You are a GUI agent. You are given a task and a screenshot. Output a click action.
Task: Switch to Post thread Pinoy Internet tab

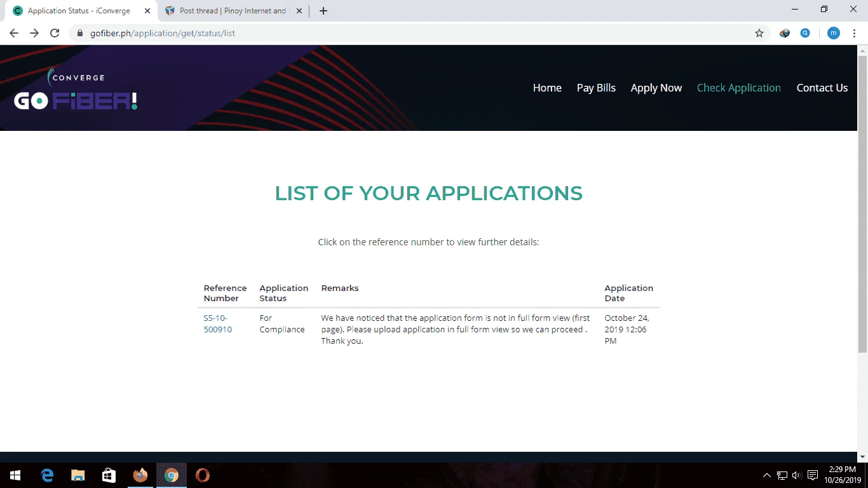point(233,11)
